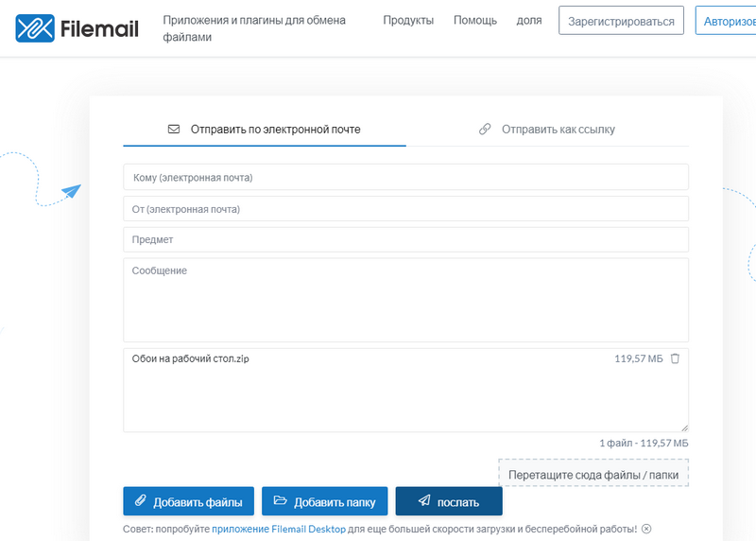
Task: Open the доля menu item
Action: pyautogui.click(x=529, y=20)
